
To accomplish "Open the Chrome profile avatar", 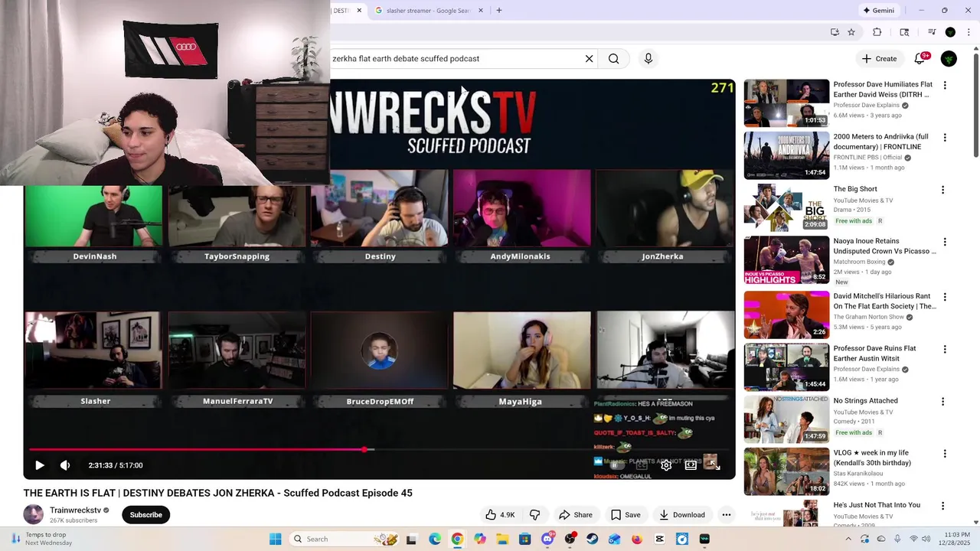I will point(950,32).
